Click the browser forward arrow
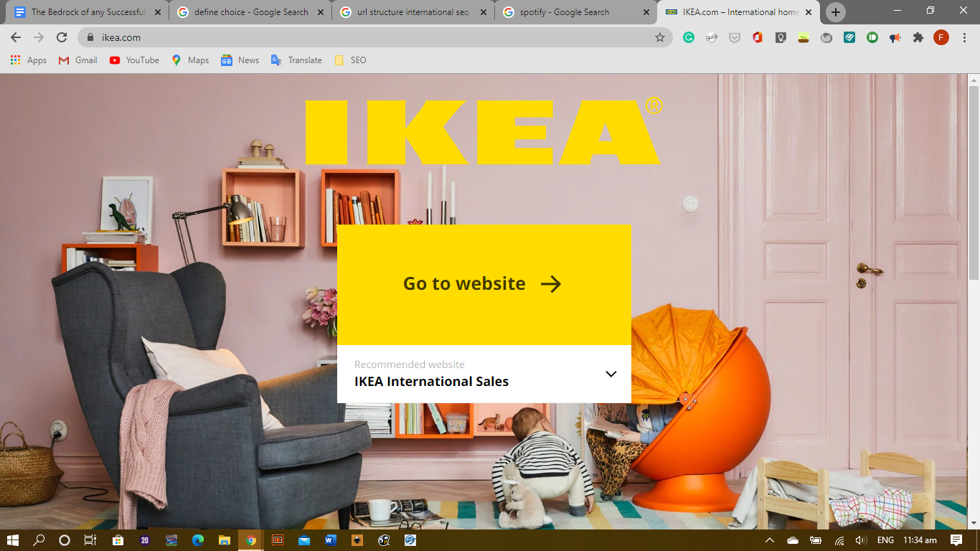The image size is (980, 551). (x=39, y=37)
